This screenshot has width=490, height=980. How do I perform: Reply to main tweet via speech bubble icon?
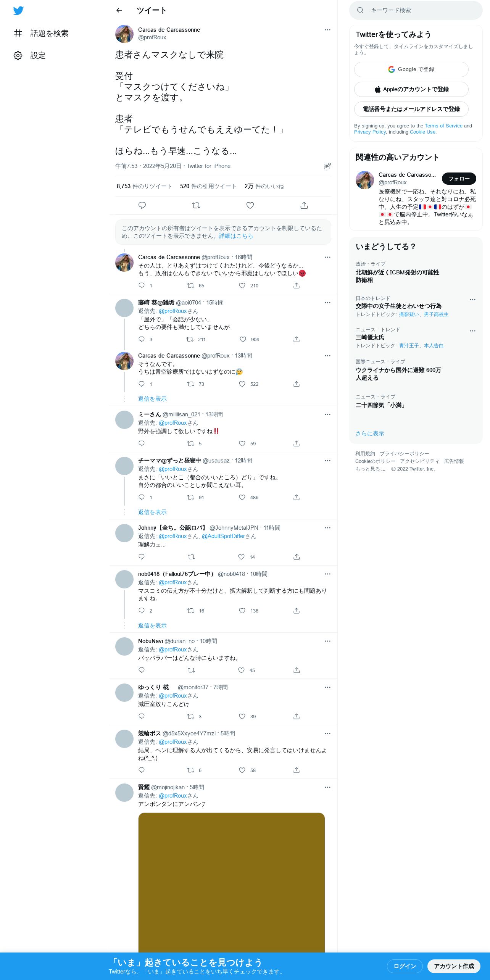click(142, 205)
